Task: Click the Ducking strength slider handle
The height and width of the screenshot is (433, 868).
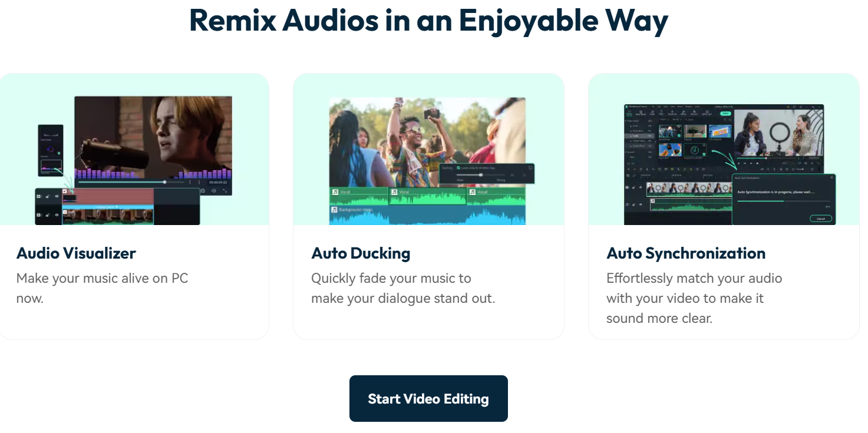Action: 481,175
